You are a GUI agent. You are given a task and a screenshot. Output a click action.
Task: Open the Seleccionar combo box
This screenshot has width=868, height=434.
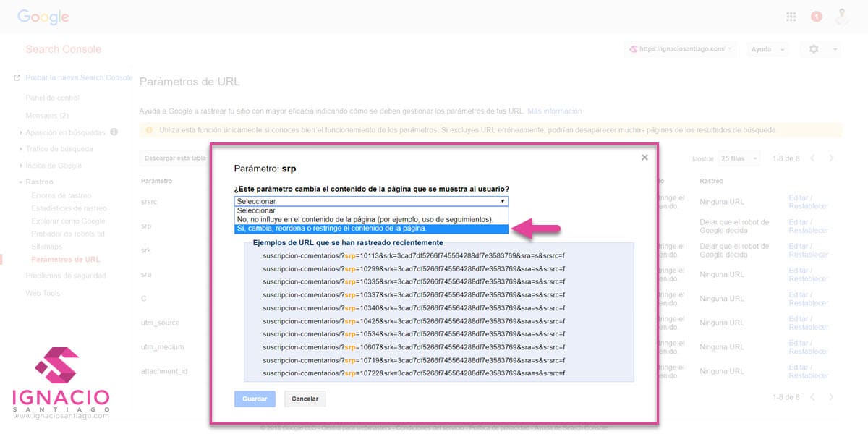click(371, 201)
